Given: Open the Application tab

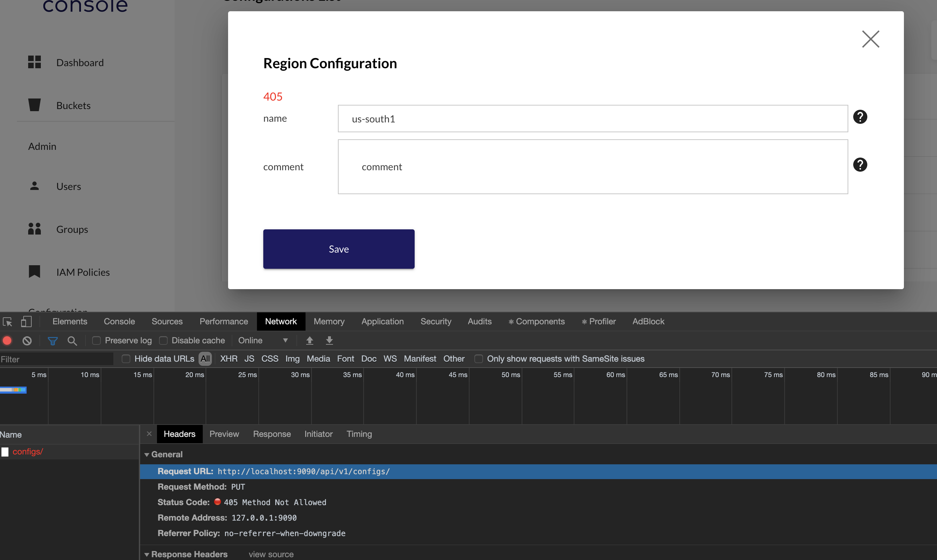Looking at the screenshot, I should (x=382, y=322).
